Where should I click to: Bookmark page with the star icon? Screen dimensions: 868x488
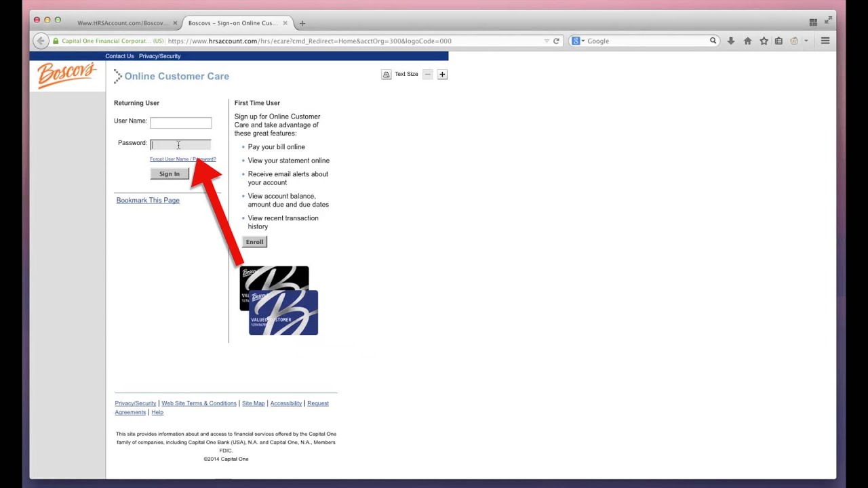click(x=764, y=41)
